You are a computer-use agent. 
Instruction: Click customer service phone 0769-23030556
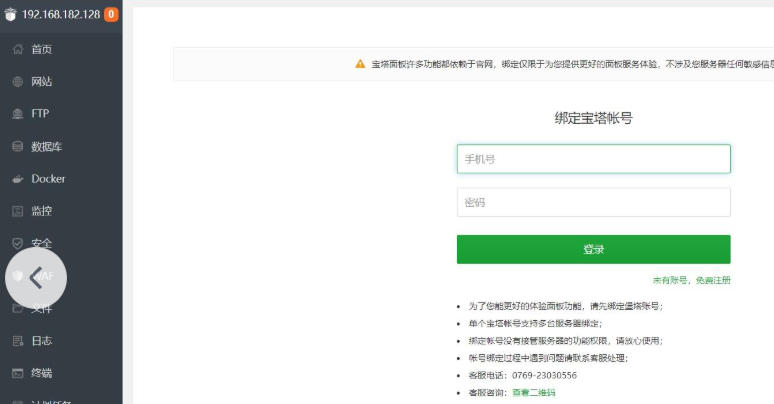[544, 375]
